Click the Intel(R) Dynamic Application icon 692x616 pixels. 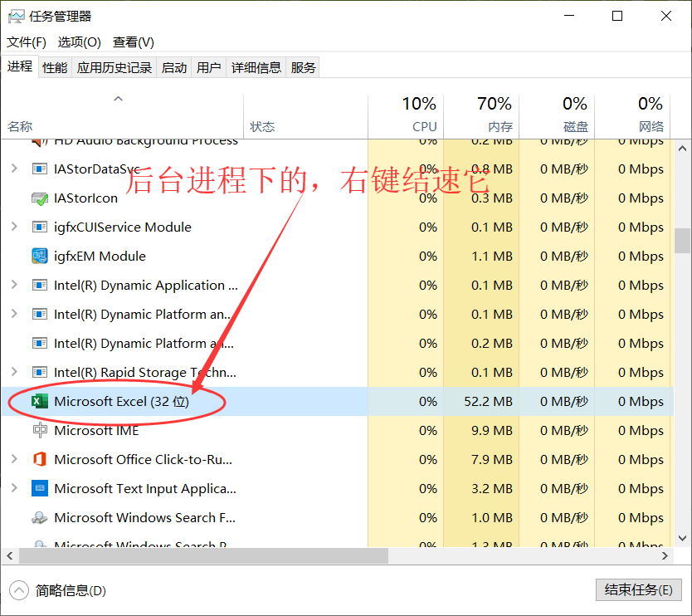pos(40,286)
